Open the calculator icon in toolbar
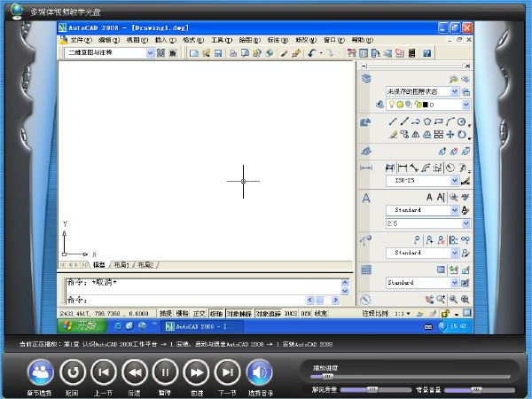The image size is (532, 399). click(x=411, y=53)
